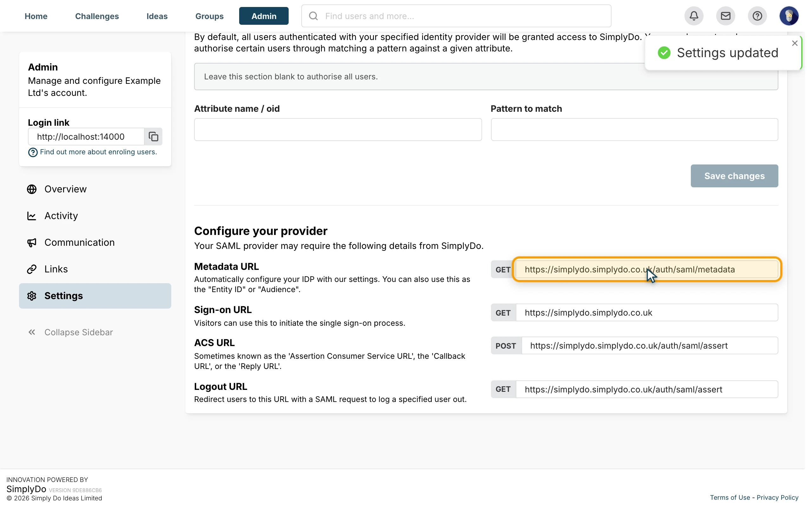Open the Terms of Use link
The height and width of the screenshot is (508, 812).
pyautogui.click(x=730, y=497)
